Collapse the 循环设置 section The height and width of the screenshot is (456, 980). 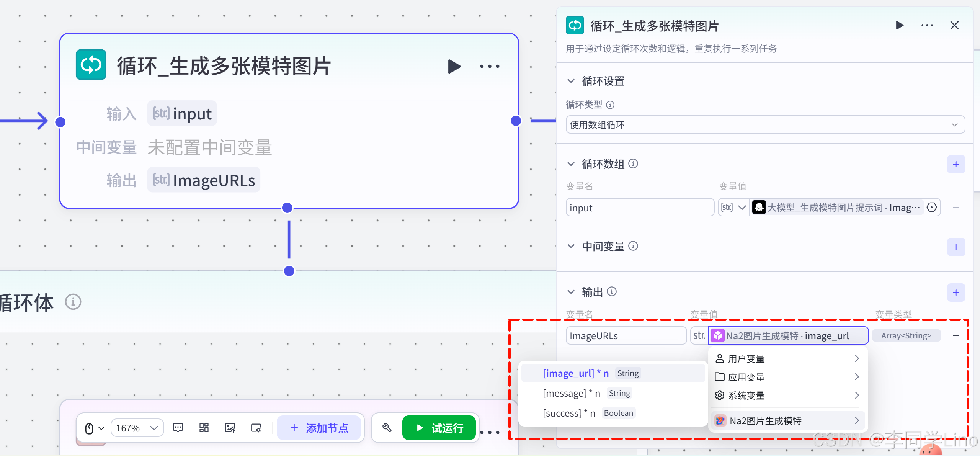(x=571, y=81)
